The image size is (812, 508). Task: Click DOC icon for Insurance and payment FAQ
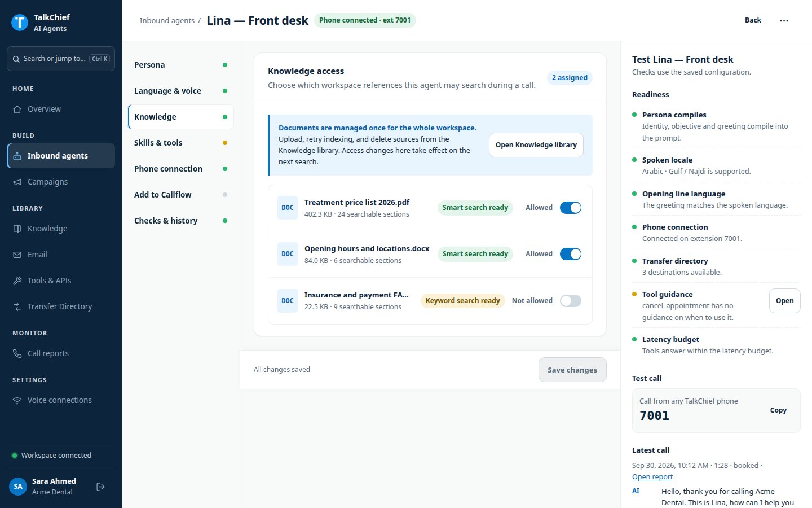coord(288,301)
